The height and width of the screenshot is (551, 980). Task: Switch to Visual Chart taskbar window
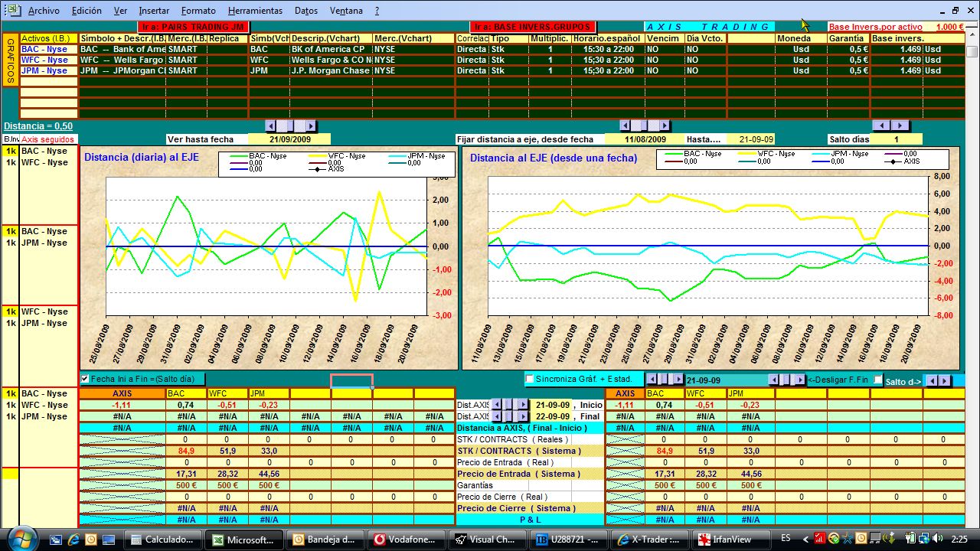485,540
